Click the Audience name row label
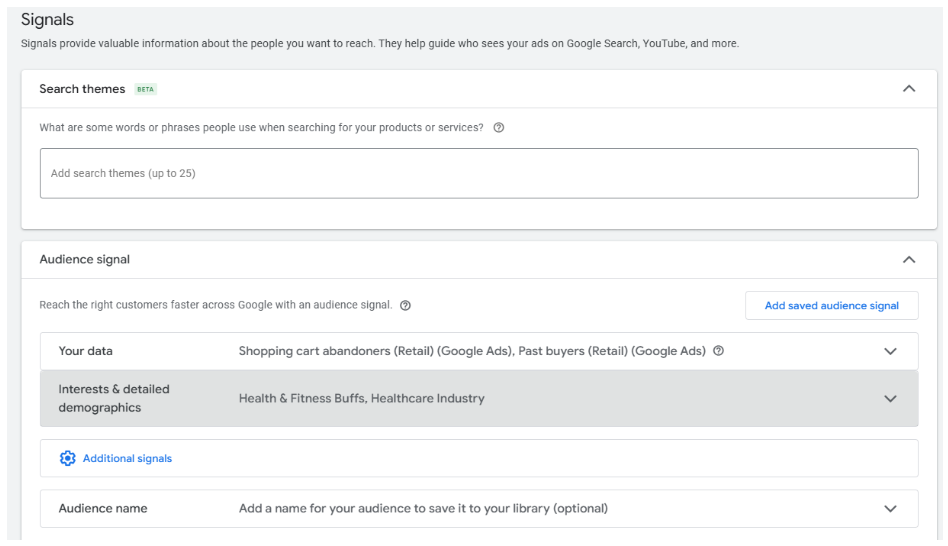948x546 pixels. point(103,509)
